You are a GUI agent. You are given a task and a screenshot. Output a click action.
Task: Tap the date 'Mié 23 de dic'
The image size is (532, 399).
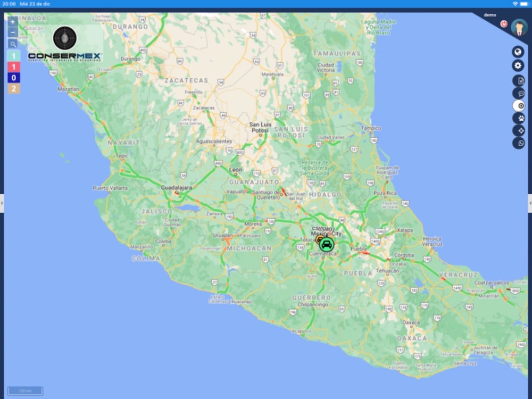35,4
